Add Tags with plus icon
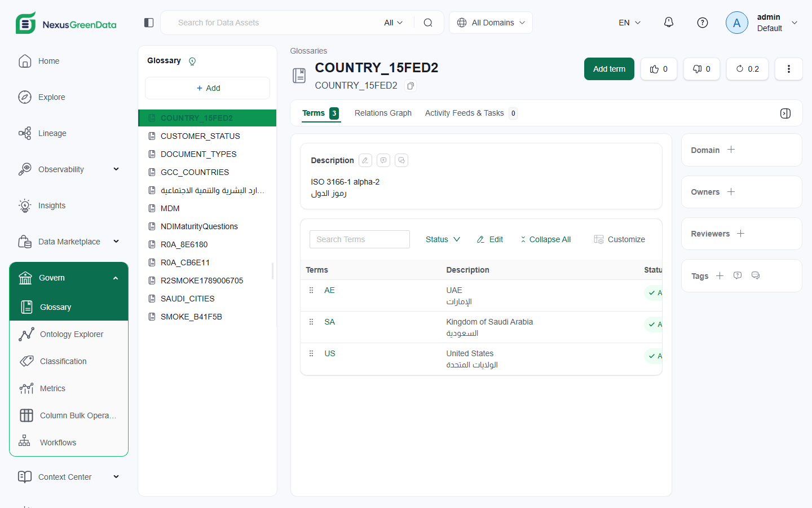The height and width of the screenshot is (508, 812). [720, 276]
